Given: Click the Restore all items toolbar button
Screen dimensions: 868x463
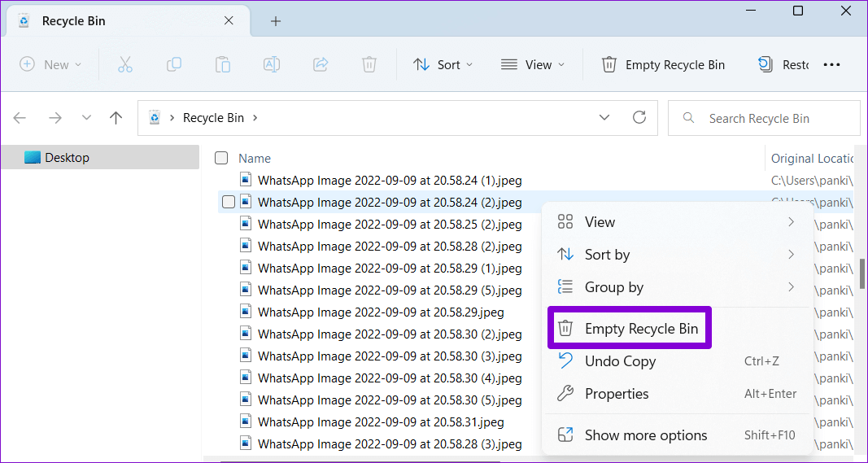Looking at the screenshot, I should click(x=783, y=65).
